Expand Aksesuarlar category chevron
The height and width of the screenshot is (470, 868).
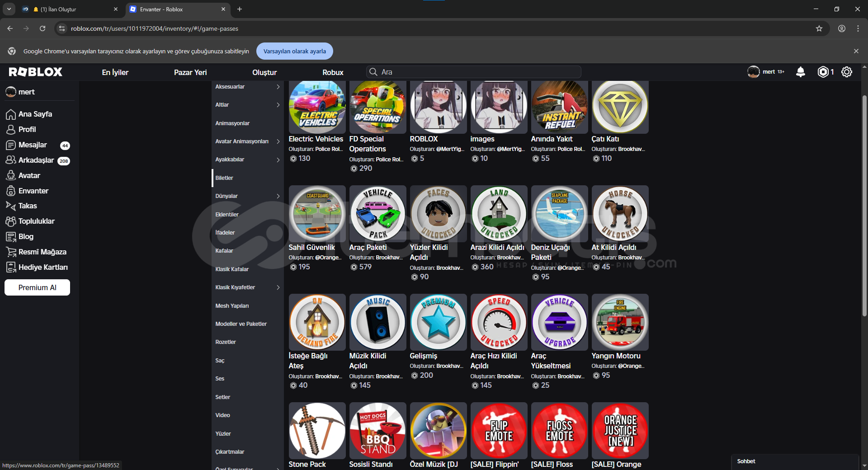(278, 87)
